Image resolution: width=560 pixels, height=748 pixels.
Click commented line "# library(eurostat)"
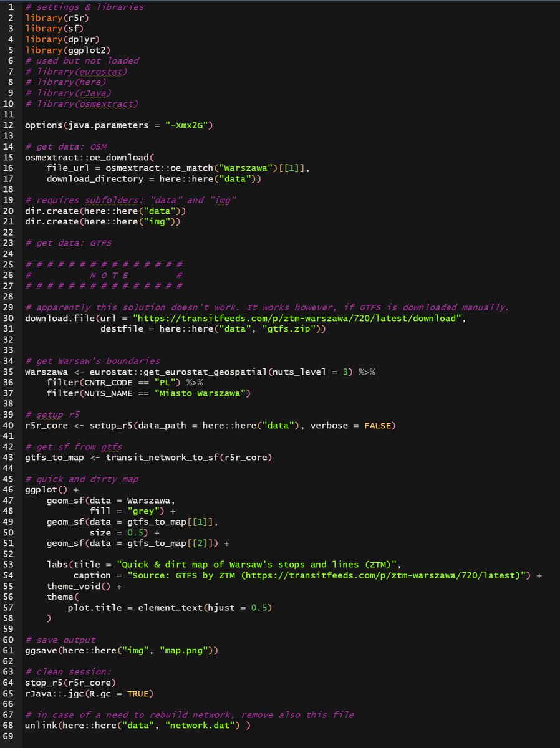tap(76, 71)
